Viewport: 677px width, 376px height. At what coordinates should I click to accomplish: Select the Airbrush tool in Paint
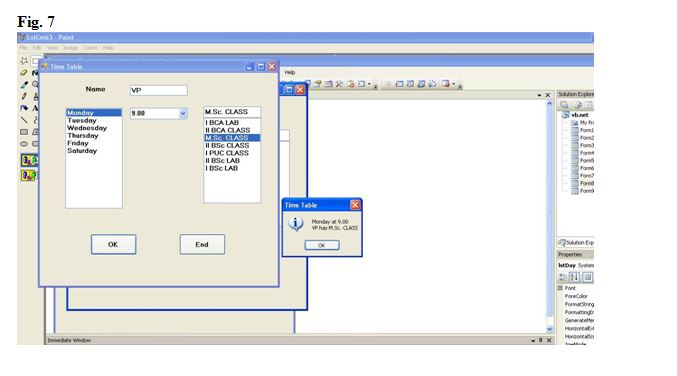(x=24, y=108)
